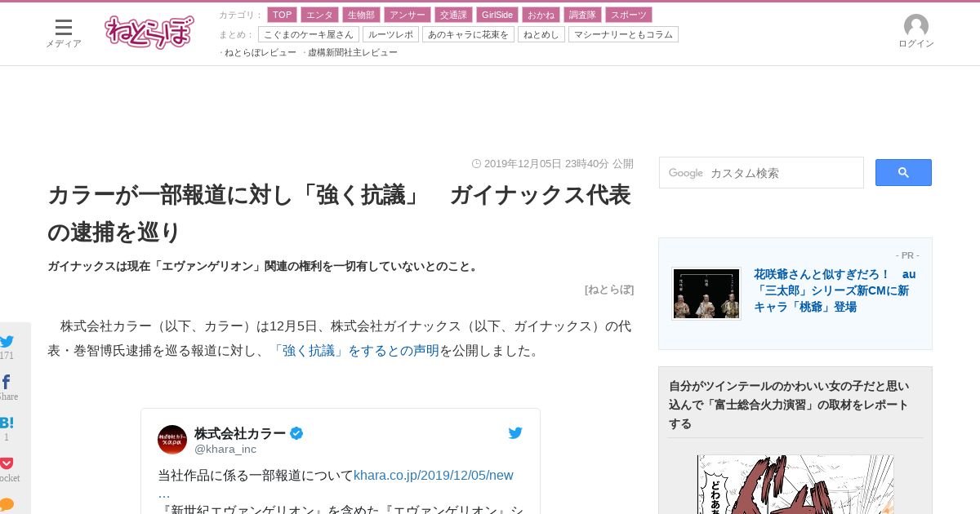Open PR thumbnail of 三太郎 CM

706,294
